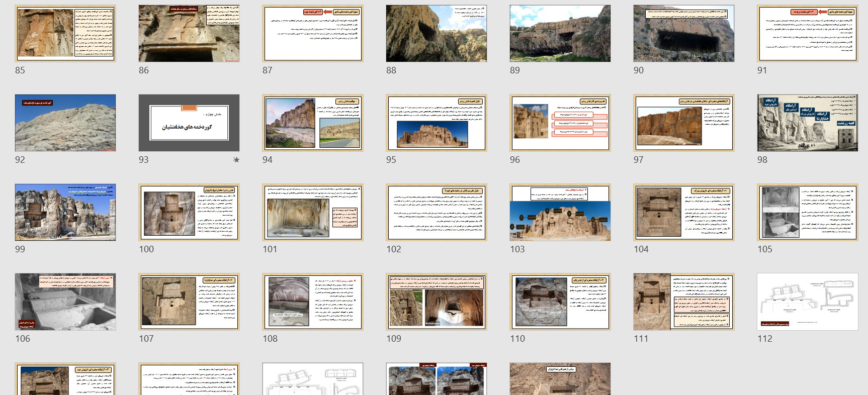Screen dimensions: 868x395
Task: Select slide 85 thumbnail with rock relief
Action: [x=65, y=34]
